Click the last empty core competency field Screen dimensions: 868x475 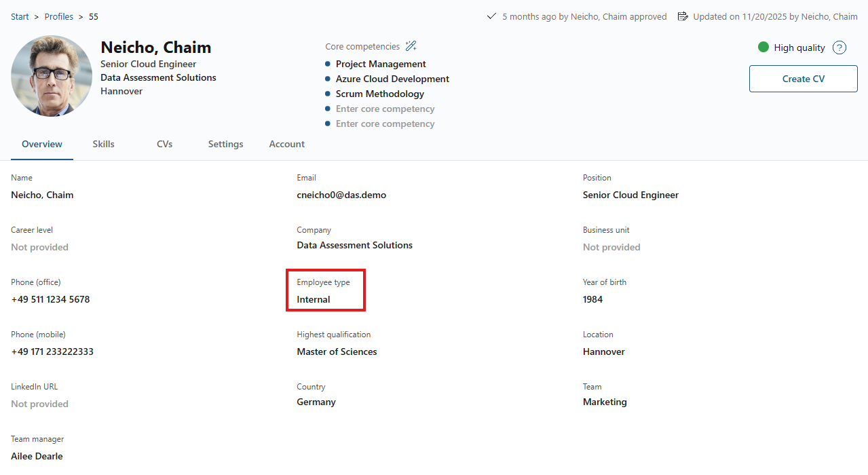[385, 123]
